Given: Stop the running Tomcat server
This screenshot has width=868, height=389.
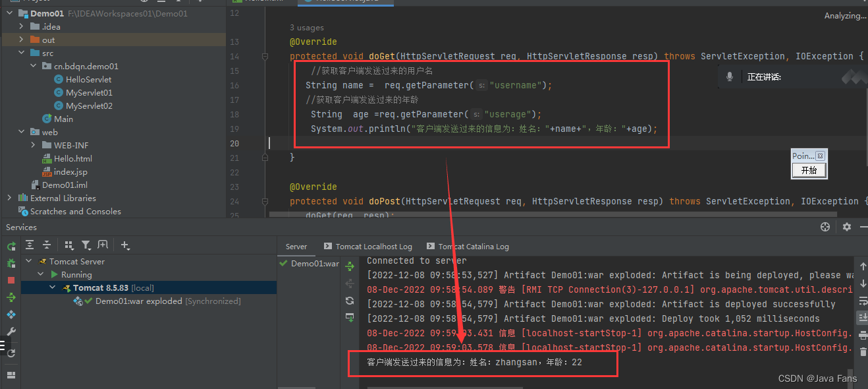Looking at the screenshot, I should click(x=11, y=280).
